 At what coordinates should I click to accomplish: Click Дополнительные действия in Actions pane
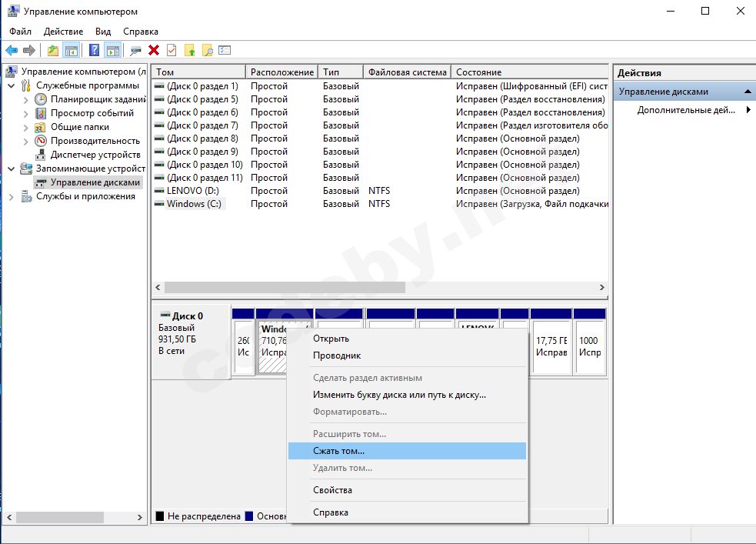point(686,110)
